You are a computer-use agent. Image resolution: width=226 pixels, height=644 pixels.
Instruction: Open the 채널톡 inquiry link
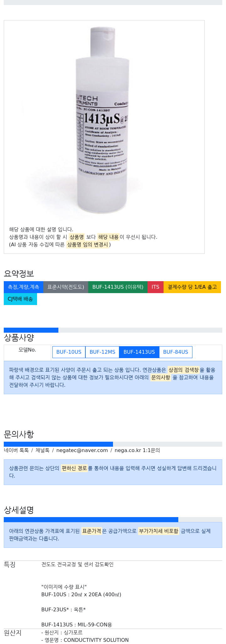click(x=42, y=450)
